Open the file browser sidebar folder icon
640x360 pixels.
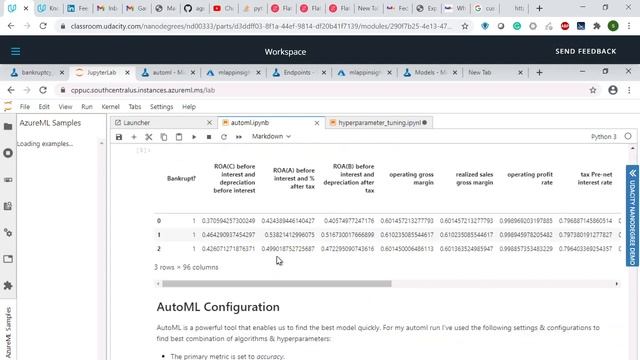point(8,127)
